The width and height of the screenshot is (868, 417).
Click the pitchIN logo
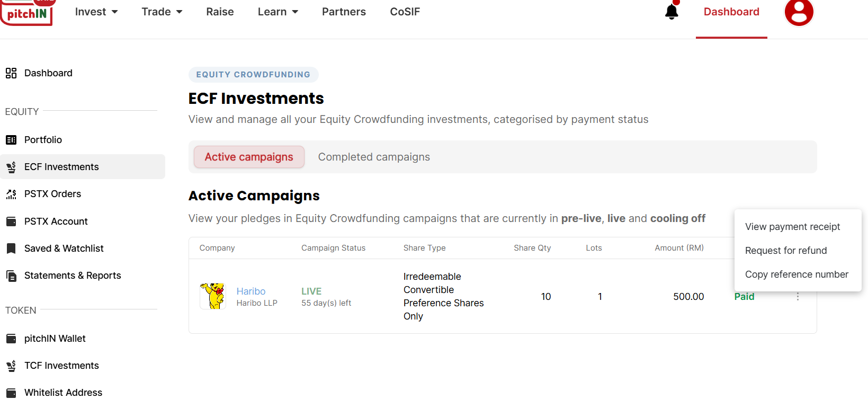coord(27,12)
